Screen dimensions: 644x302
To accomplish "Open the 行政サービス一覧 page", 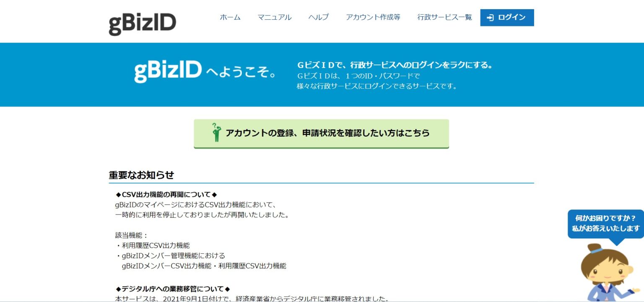I will (x=444, y=17).
